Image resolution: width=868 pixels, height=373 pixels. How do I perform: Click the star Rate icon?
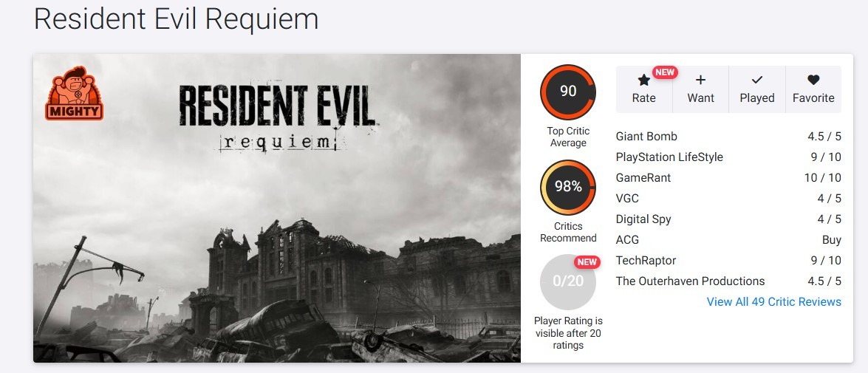click(644, 81)
